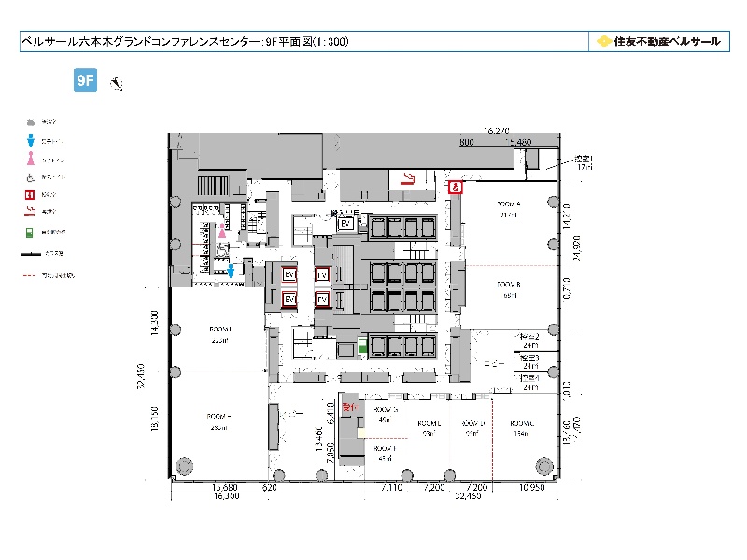Click the 14,300 dimension on the left
This screenshot has height=560, width=747.
coord(155,323)
